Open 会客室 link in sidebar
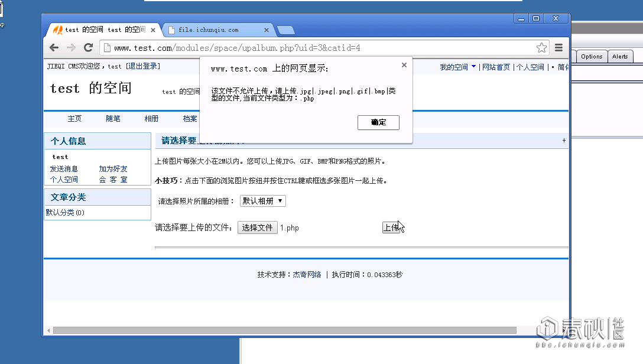 click(x=113, y=180)
